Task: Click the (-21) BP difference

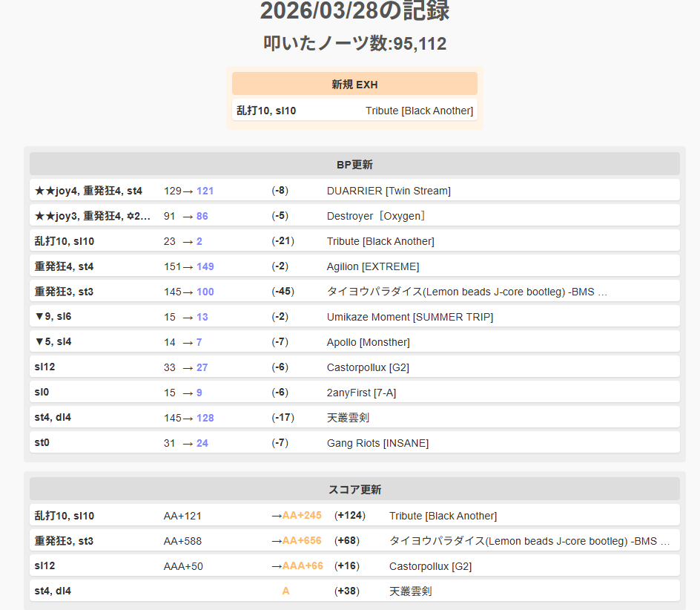Action: (x=283, y=241)
